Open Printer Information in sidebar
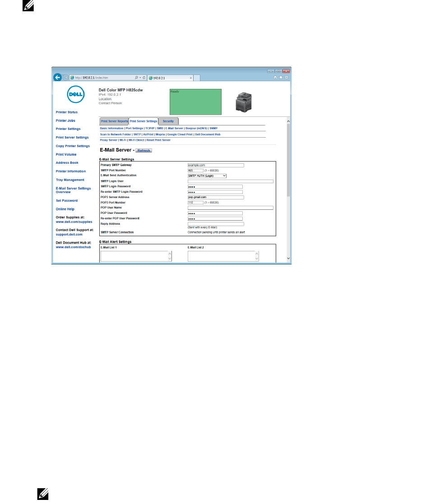 [71, 171]
